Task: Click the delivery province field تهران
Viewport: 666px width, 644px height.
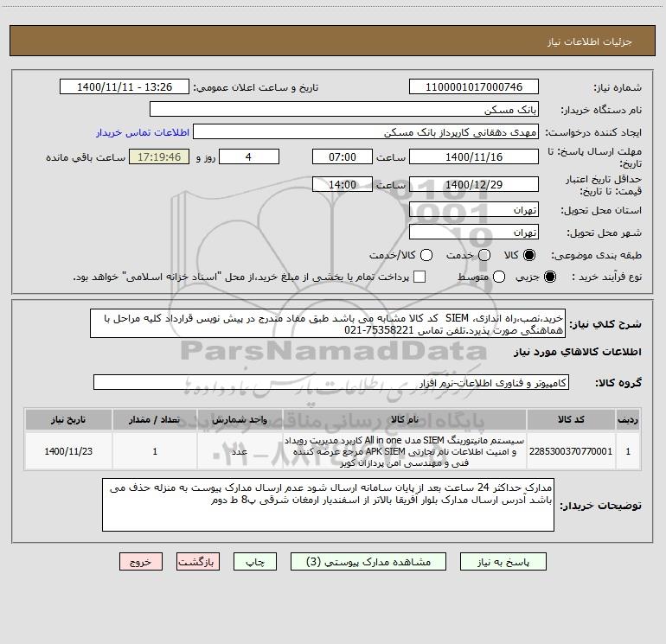Action: pos(474,209)
